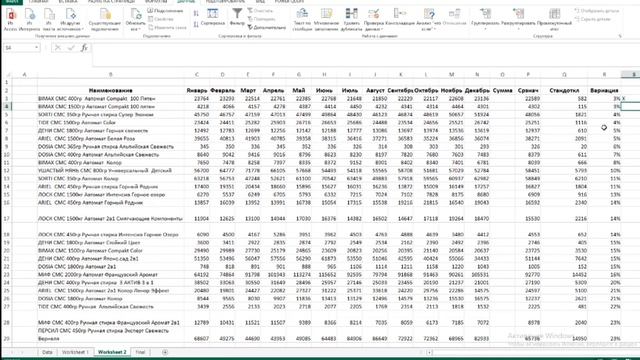This screenshot has height=360, width=640.
Task: Click 'Отобразить детали' show detail button
Action: 597,11
